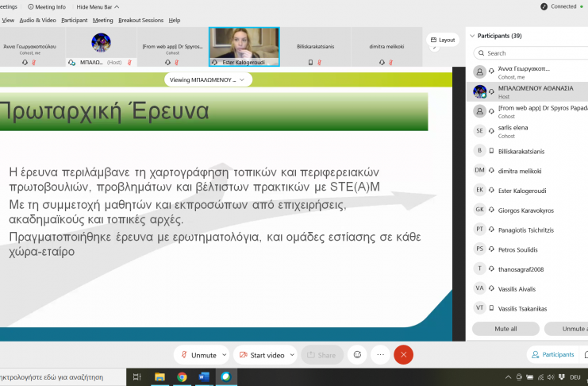Open the Audio & Video menu

[37, 20]
